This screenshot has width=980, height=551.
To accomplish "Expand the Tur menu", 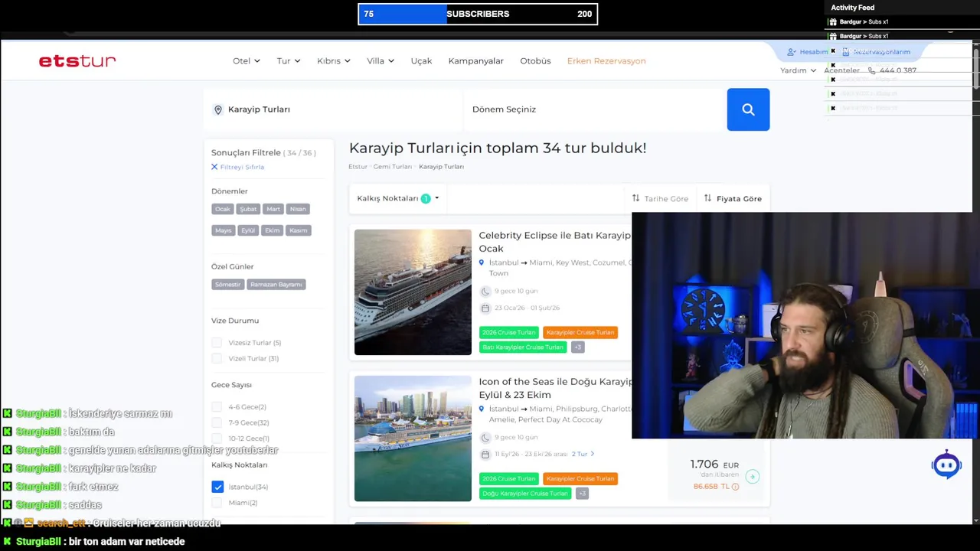I will tap(289, 61).
